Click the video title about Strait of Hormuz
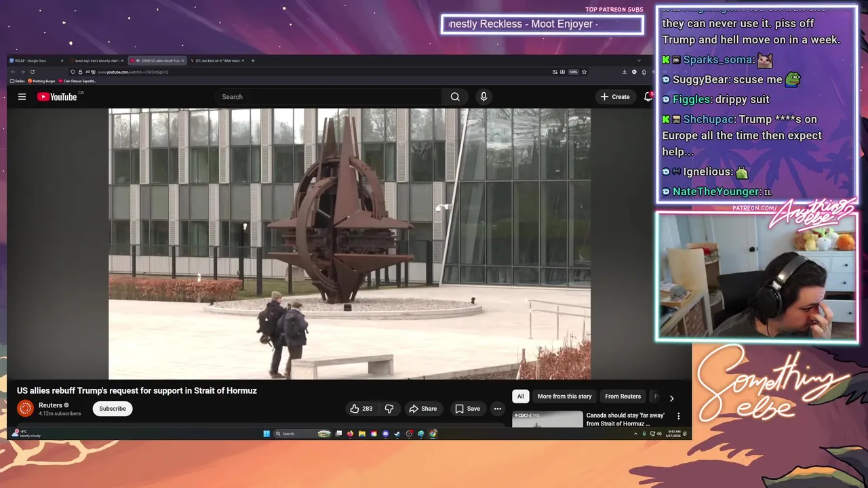This screenshot has height=488, width=868. (137, 390)
